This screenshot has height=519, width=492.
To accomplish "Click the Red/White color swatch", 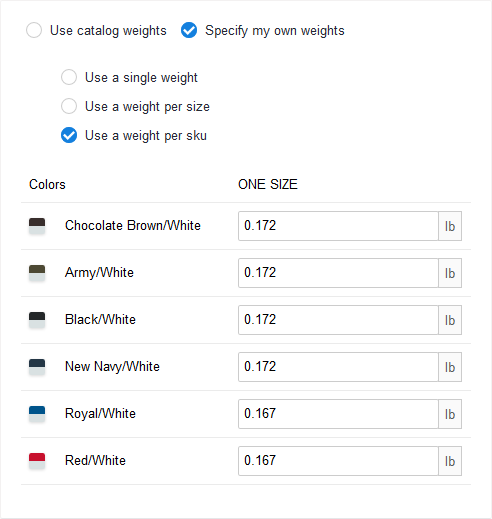I will tap(37, 461).
